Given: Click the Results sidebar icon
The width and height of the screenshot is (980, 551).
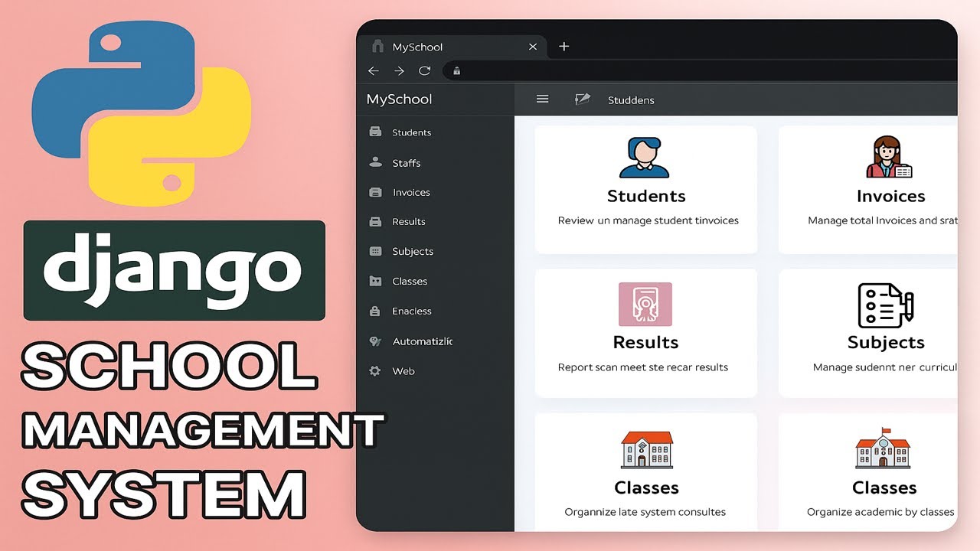Looking at the screenshot, I should click(375, 222).
